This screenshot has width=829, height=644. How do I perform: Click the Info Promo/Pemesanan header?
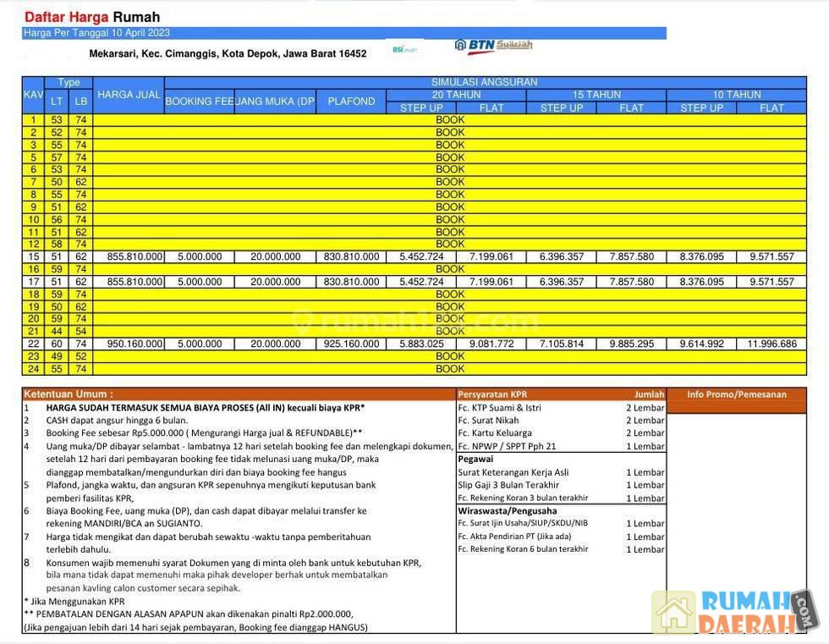[x=736, y=394]
